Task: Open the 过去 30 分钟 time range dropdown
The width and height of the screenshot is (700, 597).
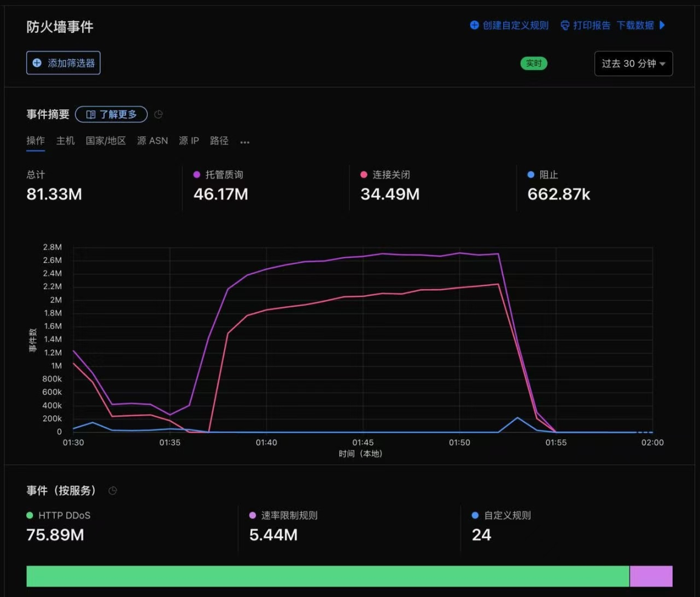Action: click(x=633, y=64)
